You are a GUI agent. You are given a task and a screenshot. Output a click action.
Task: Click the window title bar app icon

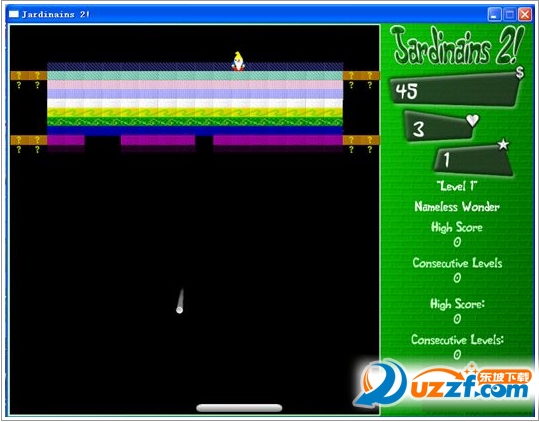click(x=14, y=14)
